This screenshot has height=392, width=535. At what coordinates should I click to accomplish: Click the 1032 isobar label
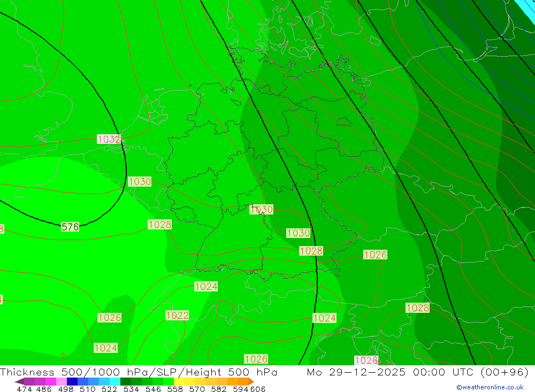pos(109,139)
